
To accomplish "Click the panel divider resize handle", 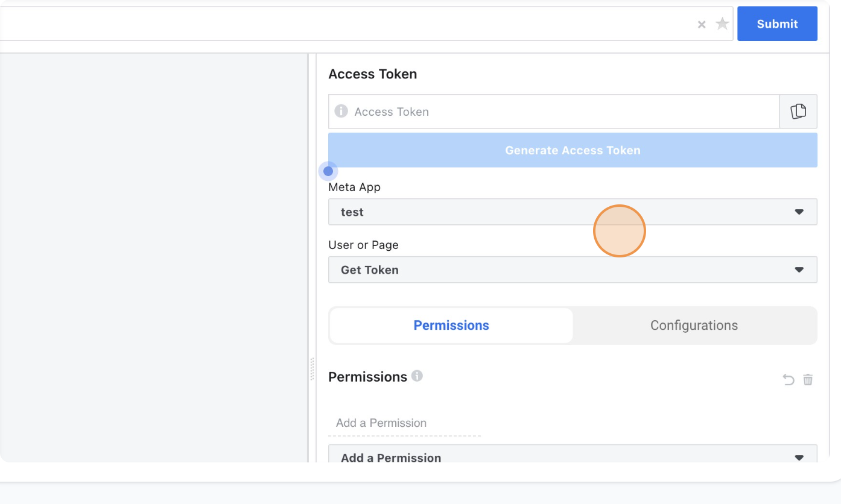I will pos(312,369).
